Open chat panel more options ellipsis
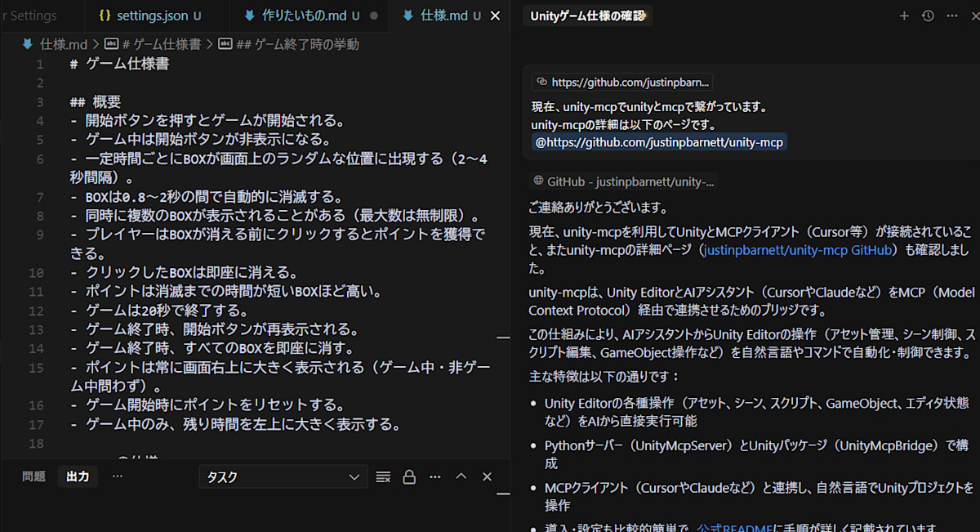The image size is (980, 532). tap(952, 16)
